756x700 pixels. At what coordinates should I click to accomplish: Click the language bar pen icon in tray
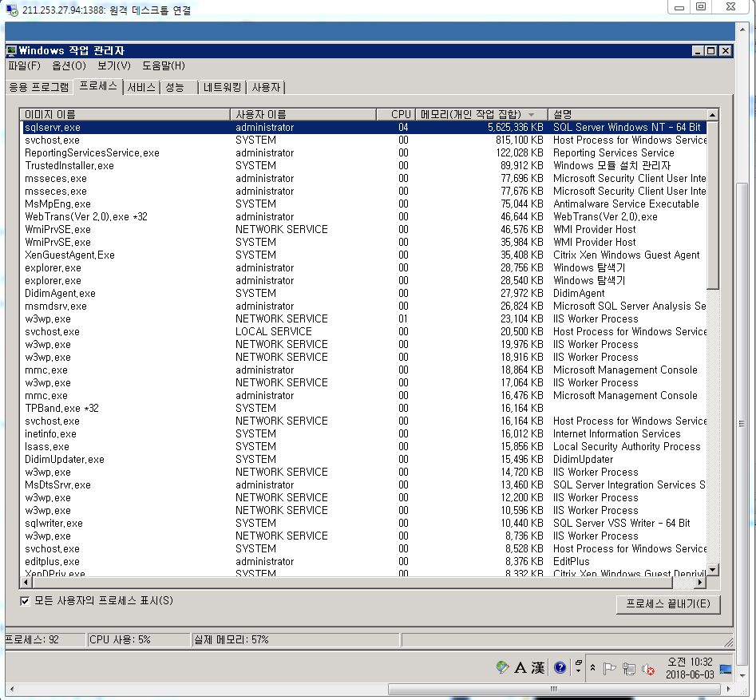click(502, 667)
